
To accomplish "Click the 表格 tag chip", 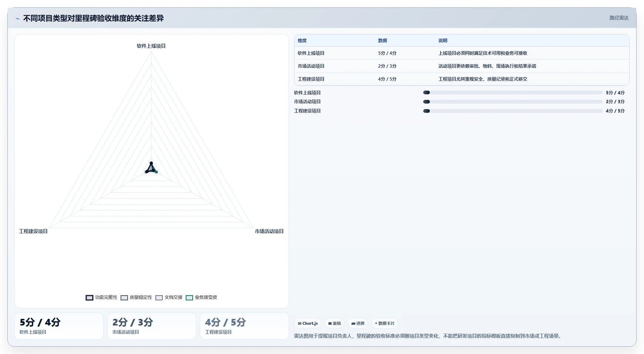I will click(x=334, y=323).
